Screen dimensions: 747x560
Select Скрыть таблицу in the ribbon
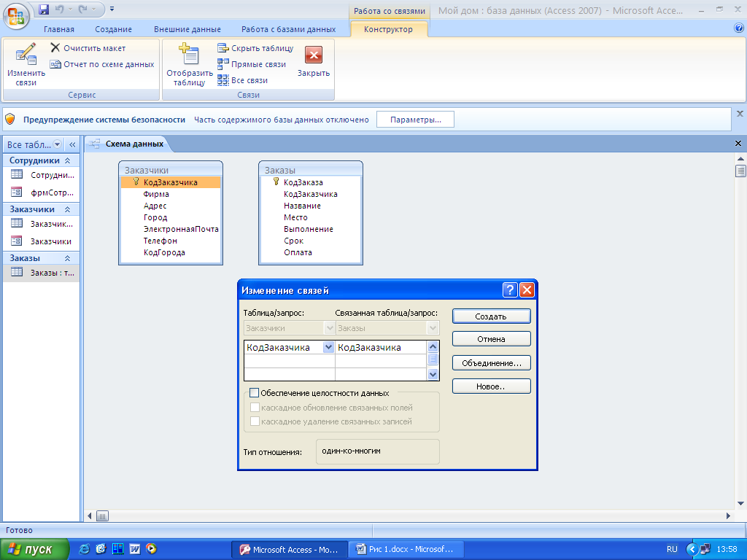255,48
